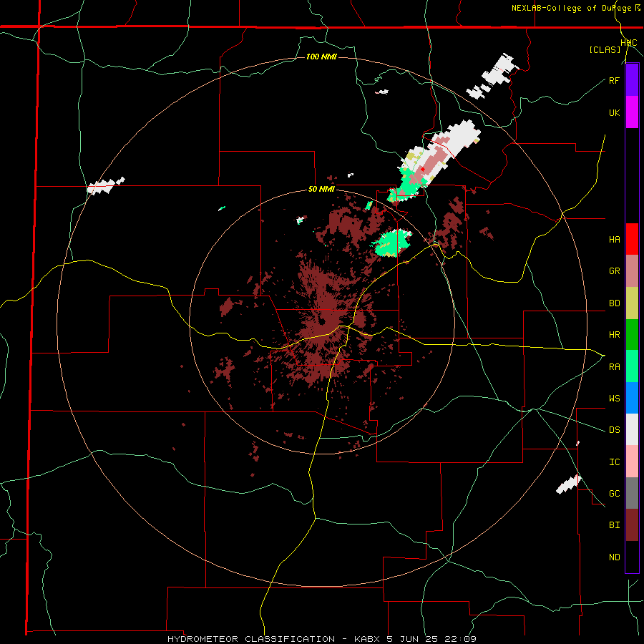Screen dimensions: 644x644
Task: Click the IC legend label
Action: (614, 462)
